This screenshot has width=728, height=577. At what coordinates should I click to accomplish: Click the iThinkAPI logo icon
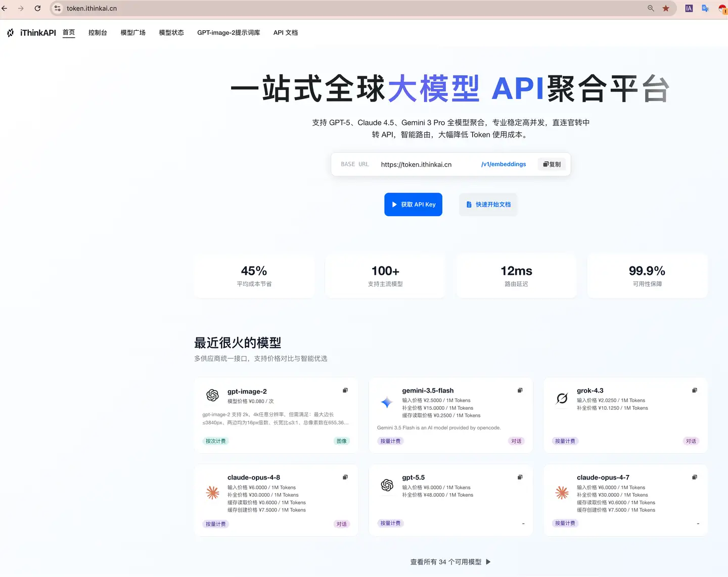pyautogui.click(x=10, y=33)
